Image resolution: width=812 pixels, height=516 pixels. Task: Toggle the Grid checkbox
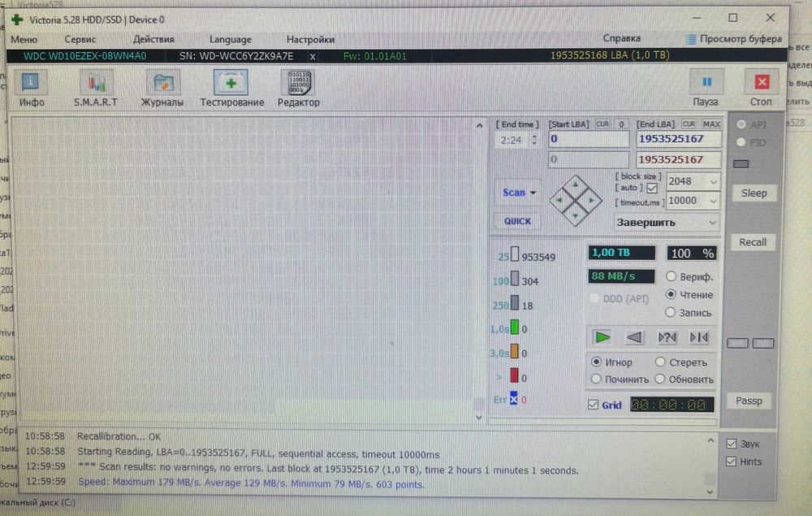[594, 405]
